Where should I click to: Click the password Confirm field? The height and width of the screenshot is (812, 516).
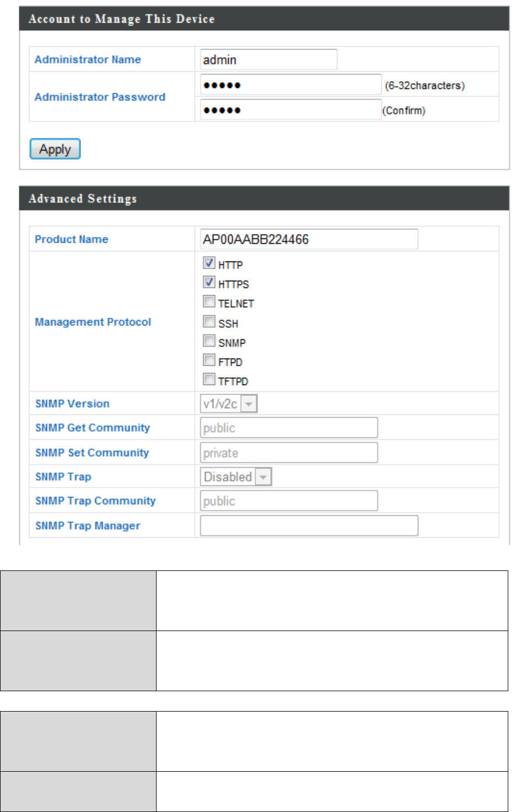(x=291, y=110)
